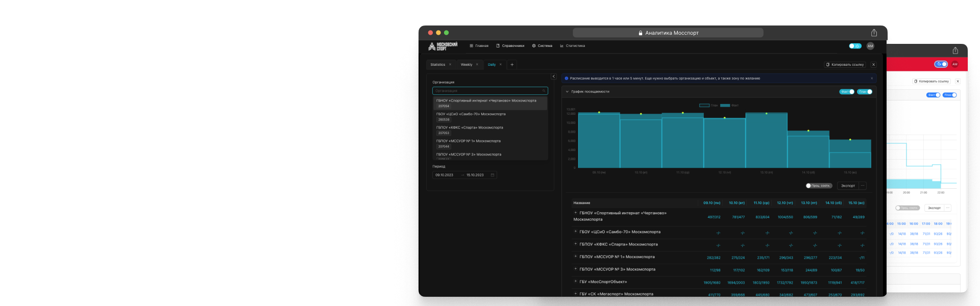Expand the ГБОУ «ЦСиО «Самбо-70» table row
Image resolution: width=980 pixels, height=306 pixels.
(575, 232)
